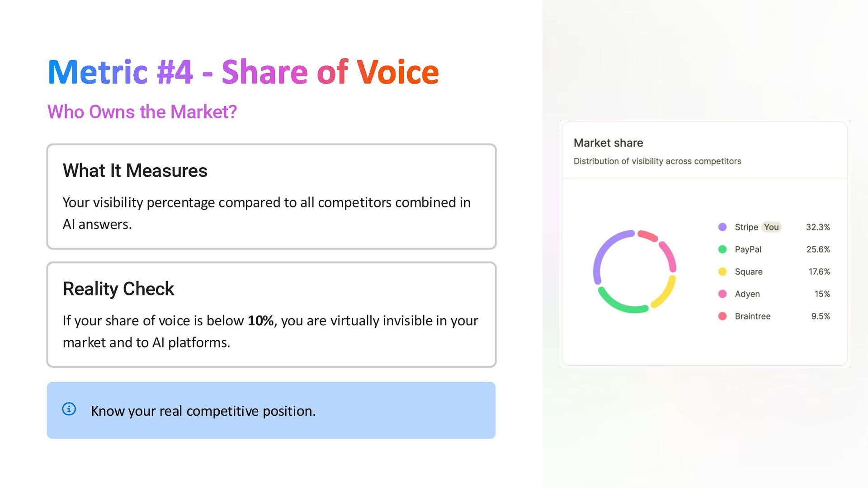The width and height of the screenshot is (868, 488).
Task: Select the yellow Square legend dot
Action: point(722,272)
